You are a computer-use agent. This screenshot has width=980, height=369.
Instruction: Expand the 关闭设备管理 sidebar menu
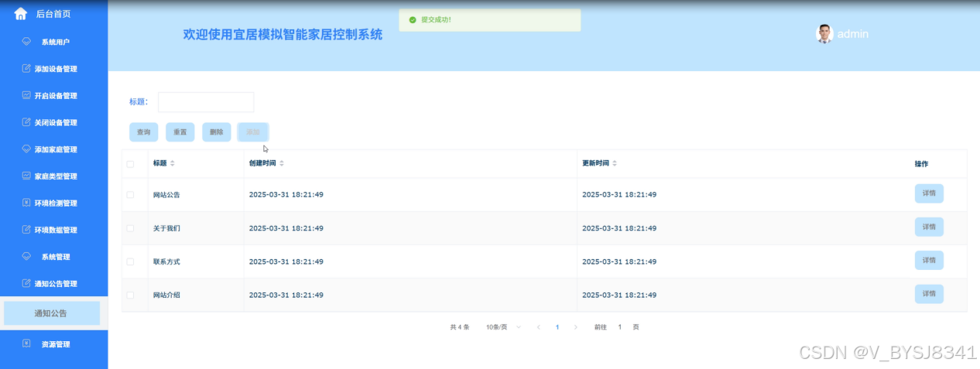click(x=54, y=122)
